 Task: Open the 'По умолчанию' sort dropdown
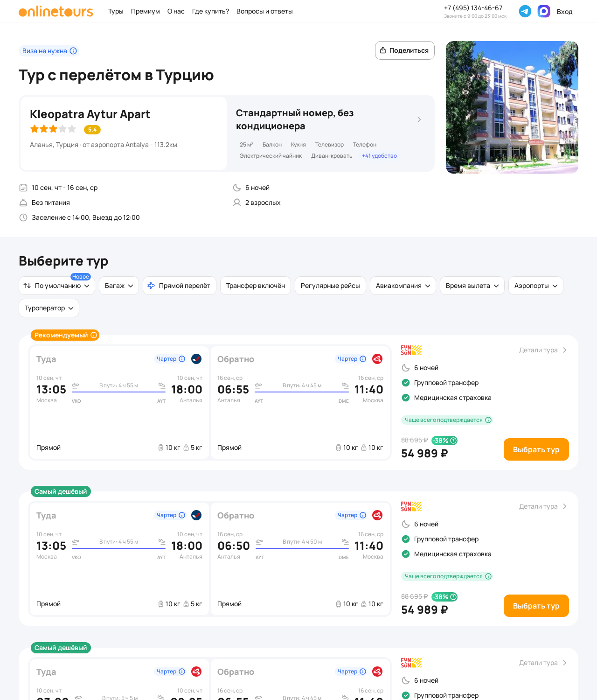57,286
